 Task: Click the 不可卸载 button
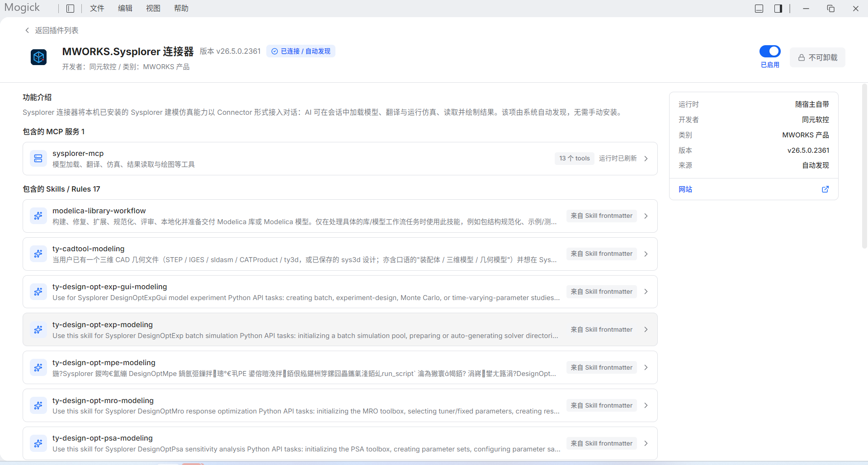pos(817,57)
